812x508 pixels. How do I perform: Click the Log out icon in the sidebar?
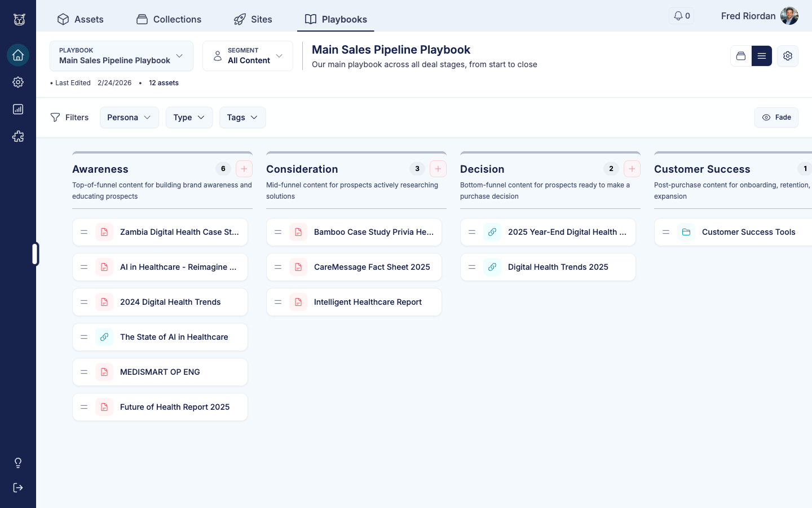click(18, 487)
